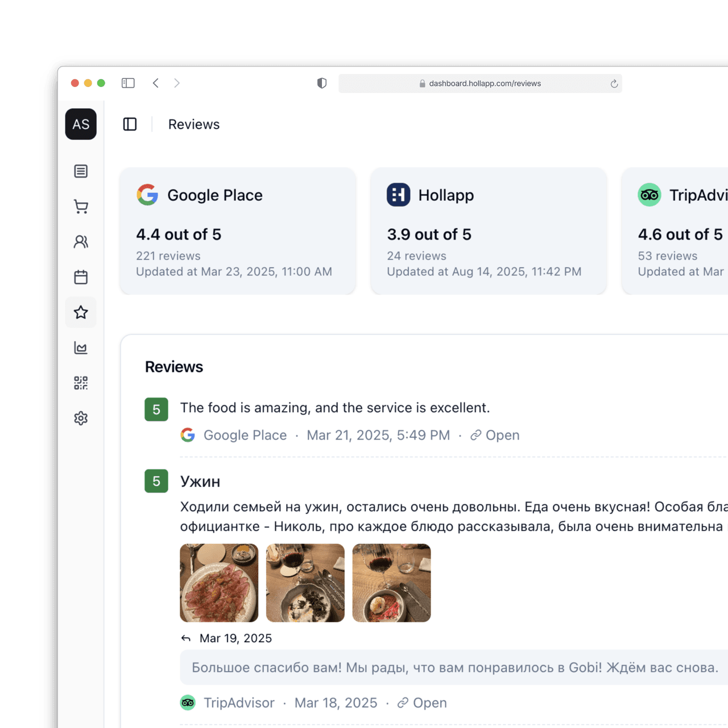
Task: Click the privacy shield icon in browser toolbar
Action: 322,83
